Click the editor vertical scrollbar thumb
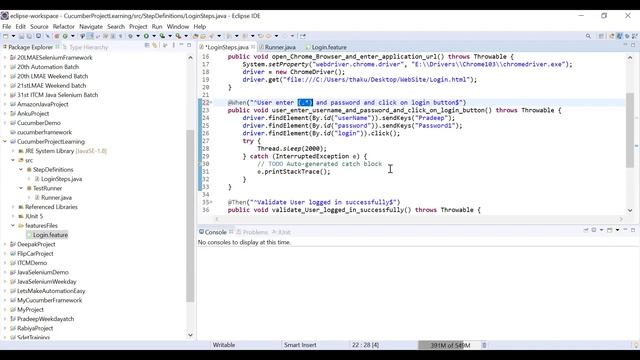Image resolution: width=640 pixels, height=360 pixels. [x=630, y=130]
